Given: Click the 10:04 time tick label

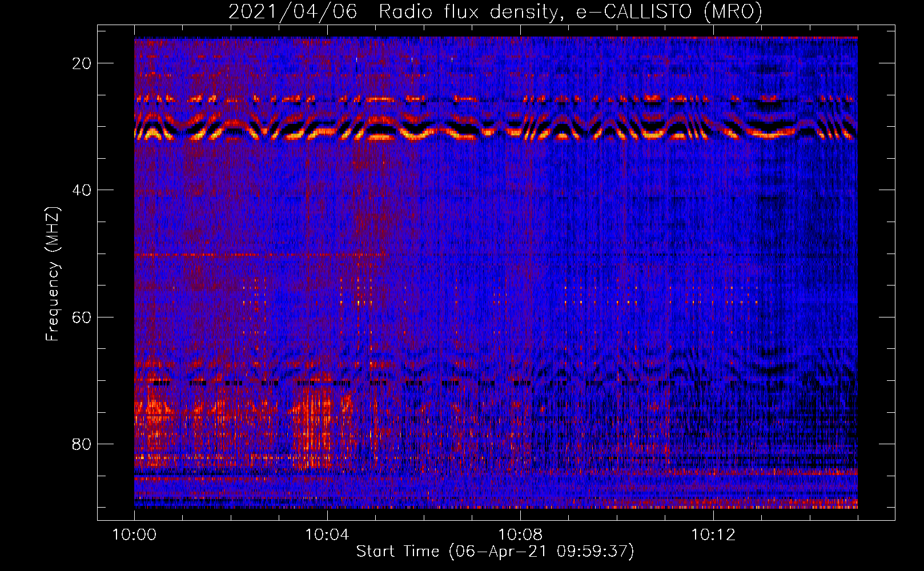Looking at the screenshot, I should point(327,535).
